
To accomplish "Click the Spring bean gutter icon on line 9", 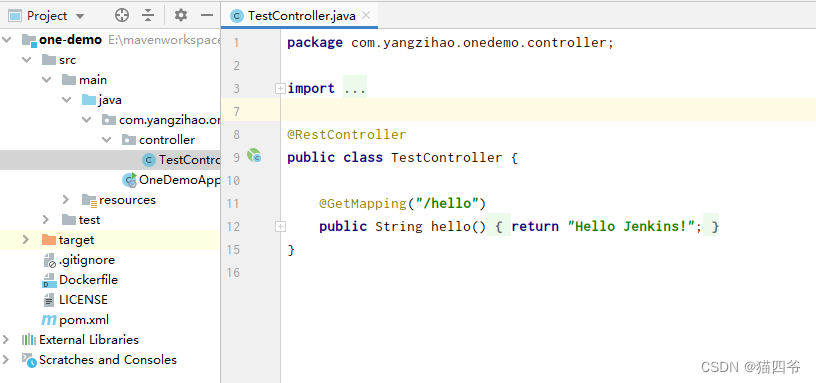I will [x=254, y=155].
